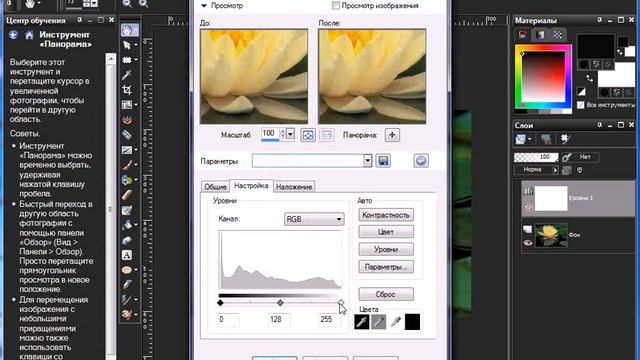Open the Selection tool flyout arrow

[136, 60]
